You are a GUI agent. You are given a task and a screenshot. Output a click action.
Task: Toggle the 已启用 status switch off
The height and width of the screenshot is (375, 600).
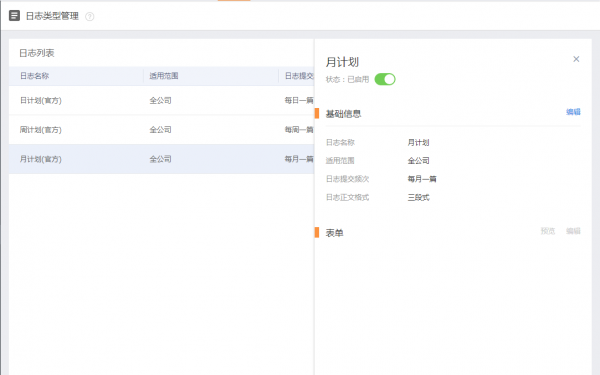[x=385, y=79]
